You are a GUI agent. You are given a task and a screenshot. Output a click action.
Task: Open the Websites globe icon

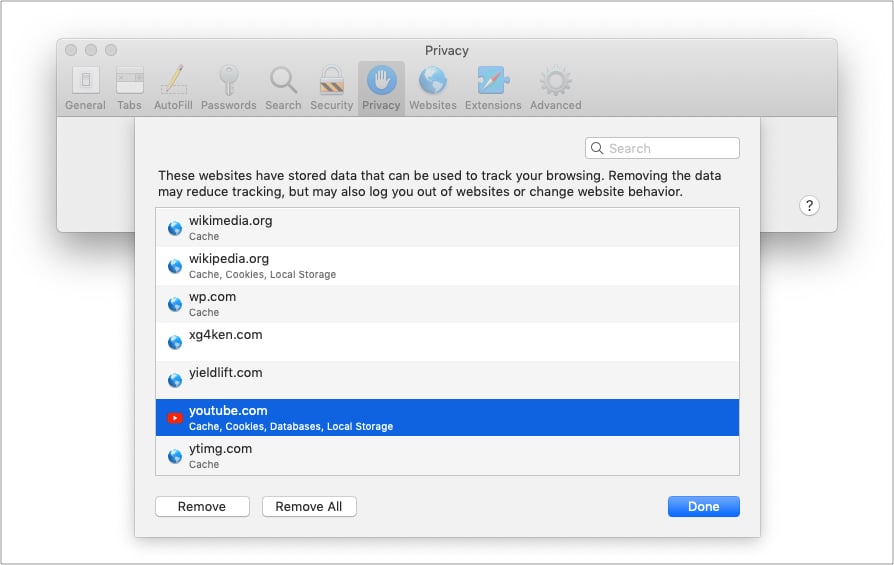(x=433, y=80)
